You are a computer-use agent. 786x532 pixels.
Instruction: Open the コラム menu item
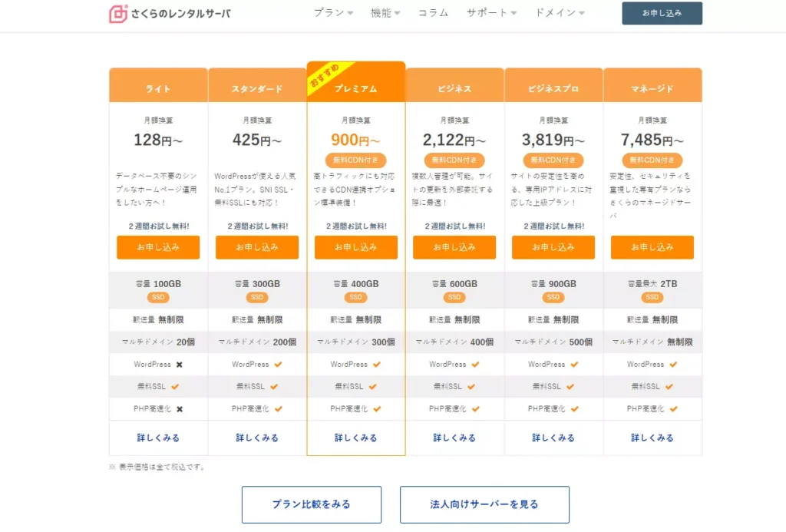click(x=433, y=13)
